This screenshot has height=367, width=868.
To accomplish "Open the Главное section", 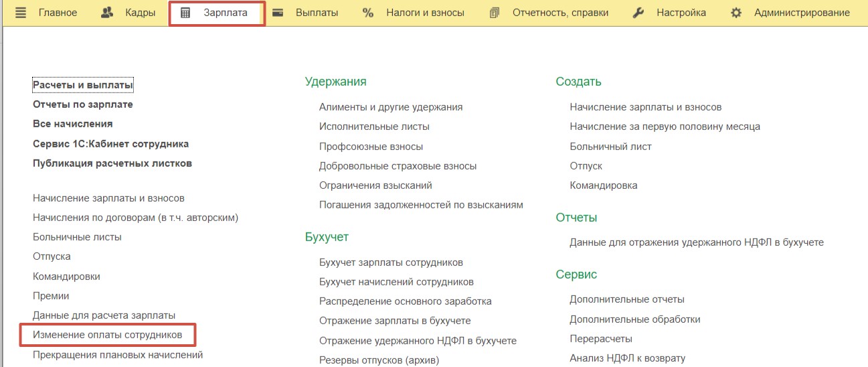I will [58, 13].
